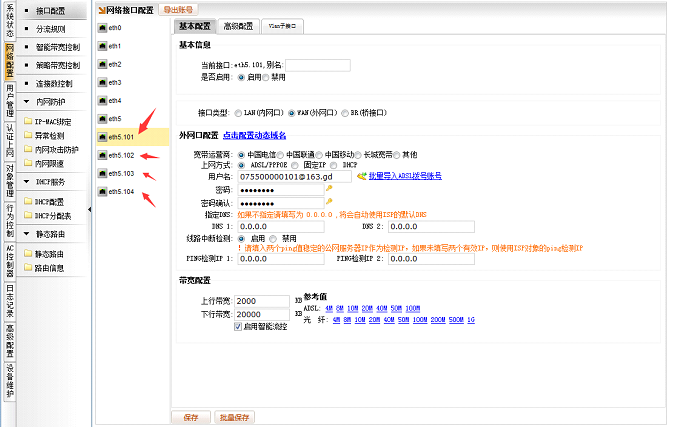Click the key icon beside 密码确认 field
The image size is (675, 431).
328,202
